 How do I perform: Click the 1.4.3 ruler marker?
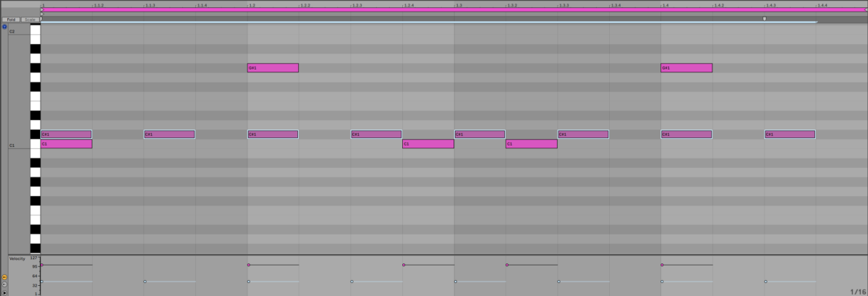click(770, 5)
